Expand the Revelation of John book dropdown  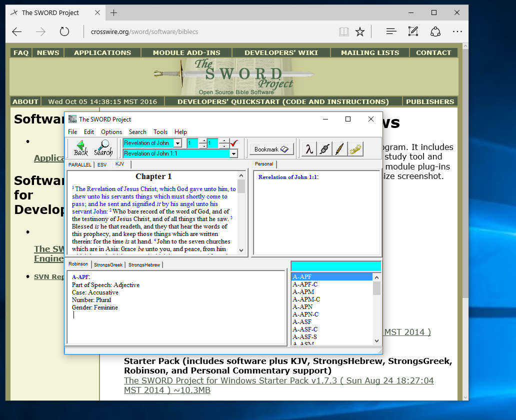coord(177,143)
